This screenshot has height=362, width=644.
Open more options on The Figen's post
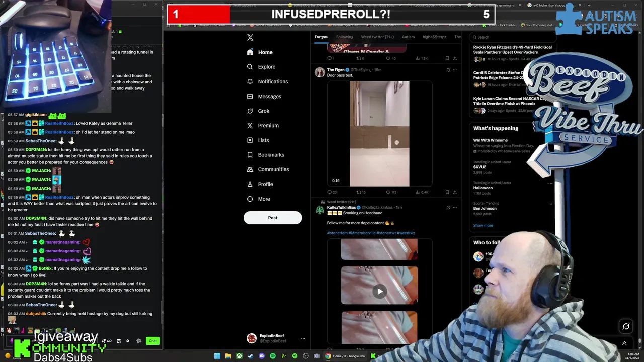(x=455, y=70)
